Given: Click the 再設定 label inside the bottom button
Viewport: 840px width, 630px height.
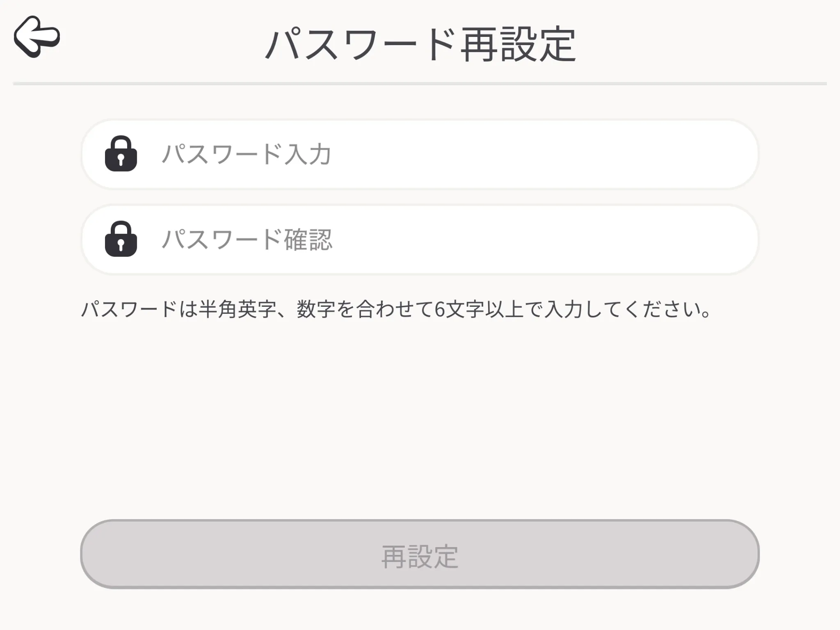Looking at the screenshot, I should (420, 557).
